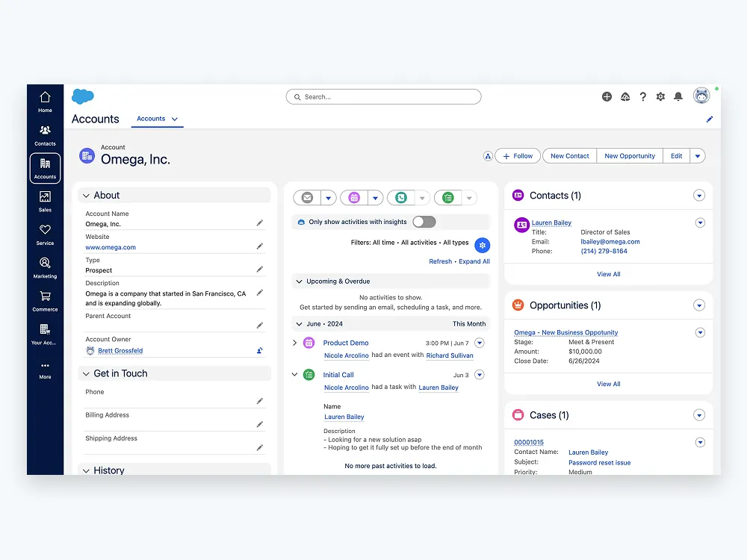Collapse the About section
The image size is (747, 560).
[86, 196]
